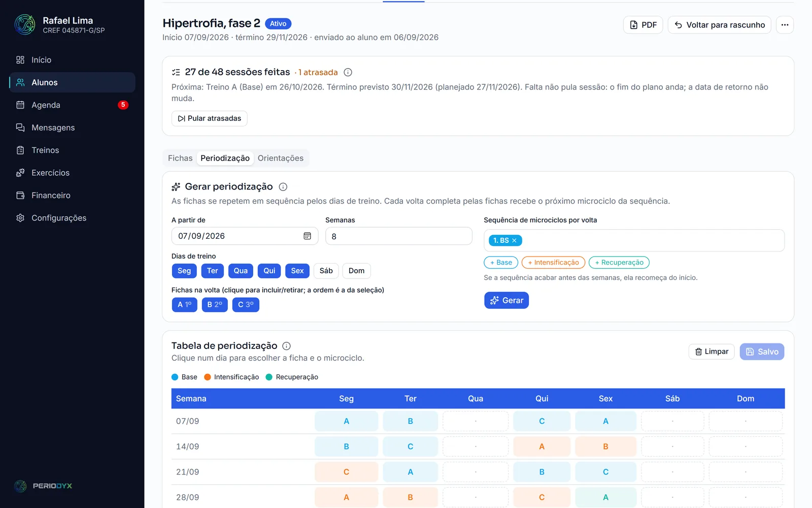Click Limpar to clear the table
This screenshot has height=508, width=812.
(x=712, y=352)
